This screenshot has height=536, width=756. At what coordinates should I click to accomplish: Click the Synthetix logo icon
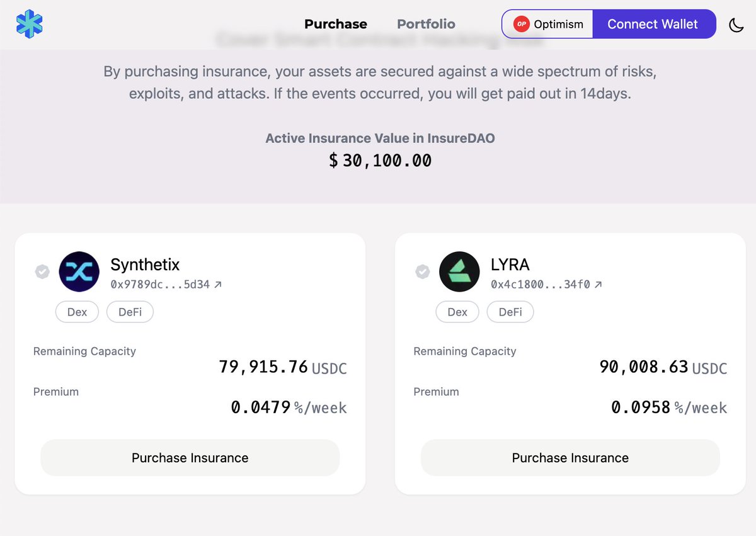pyautogui.click(x=79, y=271)
